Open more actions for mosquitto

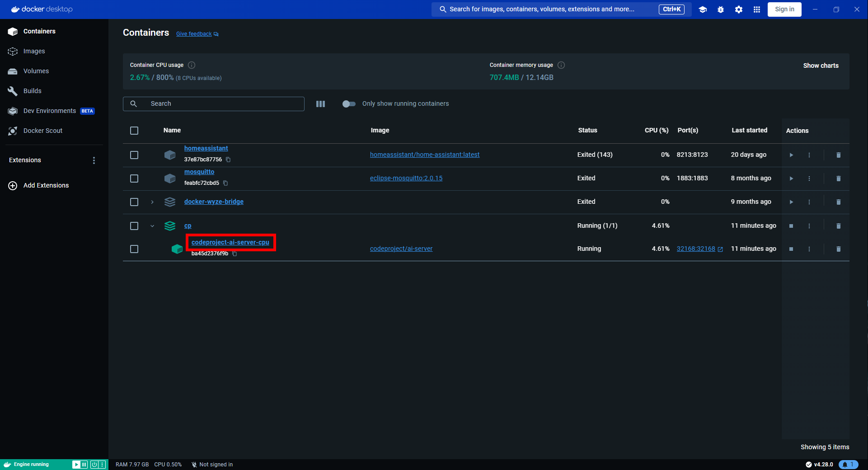809,179
